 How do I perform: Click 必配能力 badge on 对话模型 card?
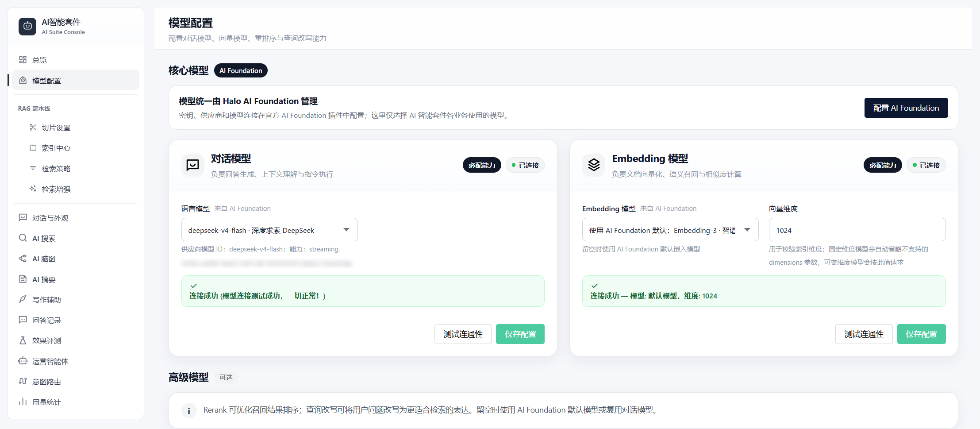482,165
